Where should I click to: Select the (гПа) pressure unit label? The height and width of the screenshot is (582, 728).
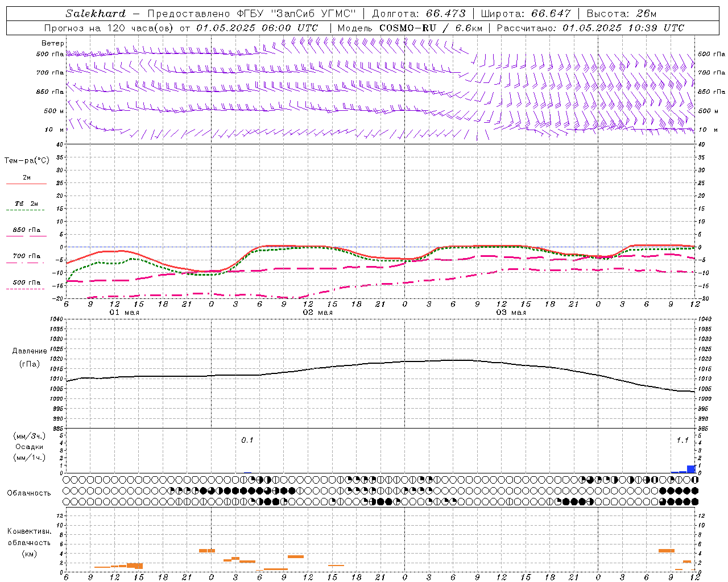pyautogui.click(x=30, y=364)
